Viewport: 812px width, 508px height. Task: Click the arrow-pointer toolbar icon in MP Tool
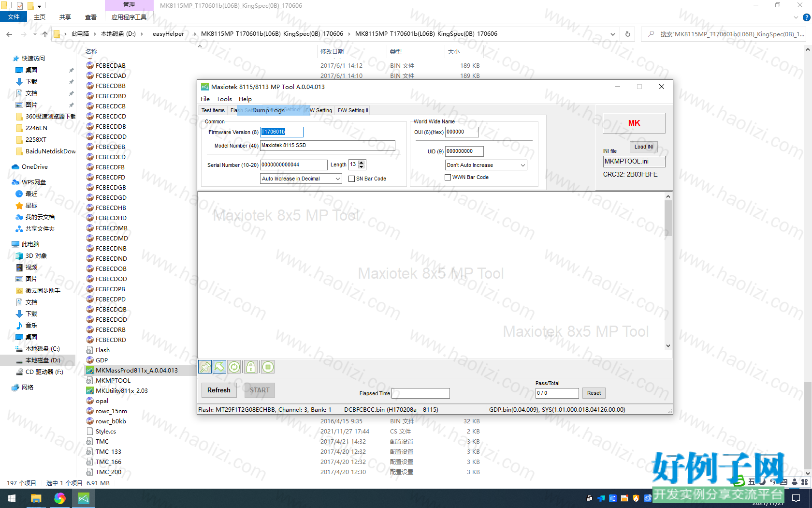coord(219,367)
